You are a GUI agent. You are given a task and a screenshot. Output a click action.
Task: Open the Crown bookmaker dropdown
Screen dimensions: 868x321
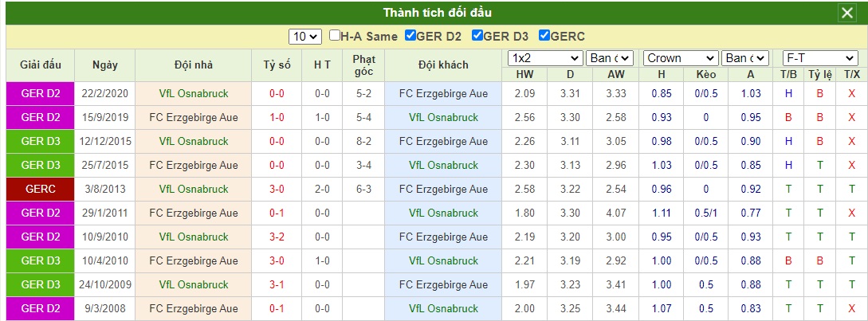click(681, 58)
